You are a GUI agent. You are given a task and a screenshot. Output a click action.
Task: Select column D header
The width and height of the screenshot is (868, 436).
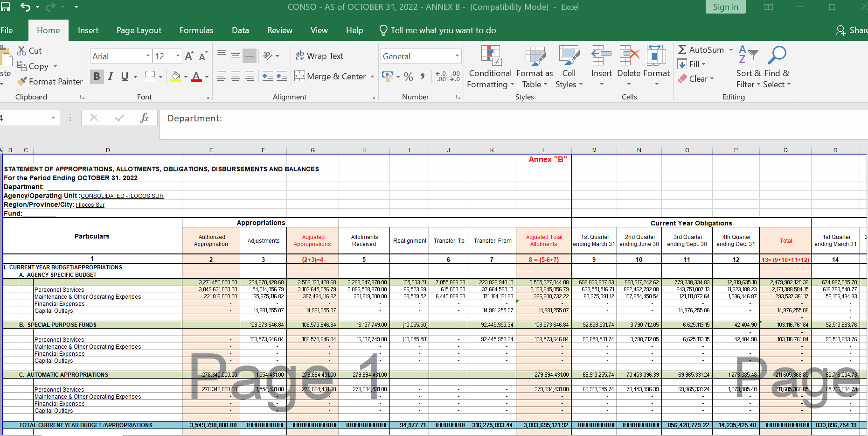coord(108,150)
